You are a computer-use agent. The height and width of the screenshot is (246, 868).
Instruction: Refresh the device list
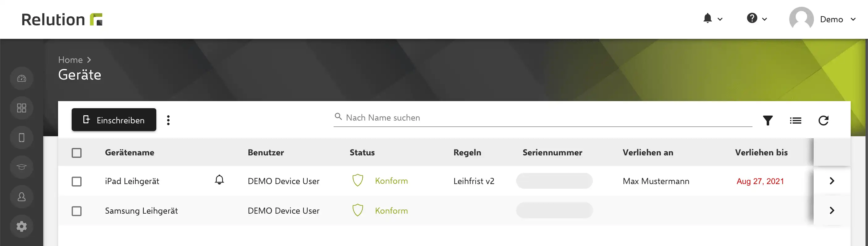tap(823, 120)
